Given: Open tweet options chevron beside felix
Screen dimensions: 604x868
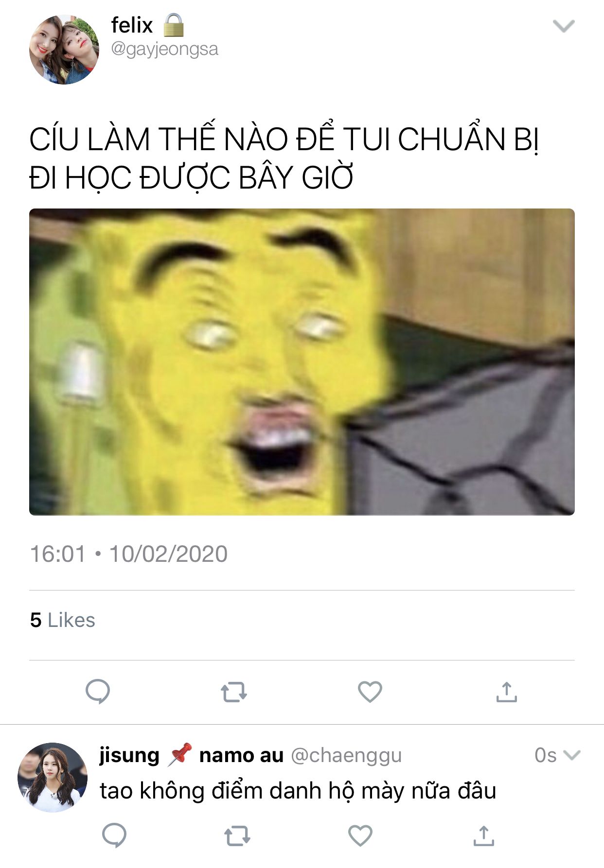Looking at the screenshot, I should pyautogui.click(x=564, y=26).
